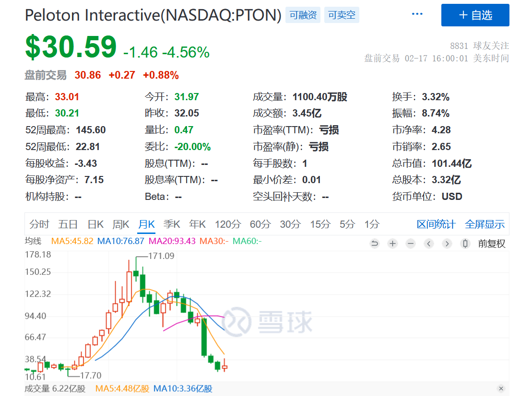Open 全屏显示 fullscreen chart link
The height and width of the screenshot is (396, 532).
[x=485, y=224]
